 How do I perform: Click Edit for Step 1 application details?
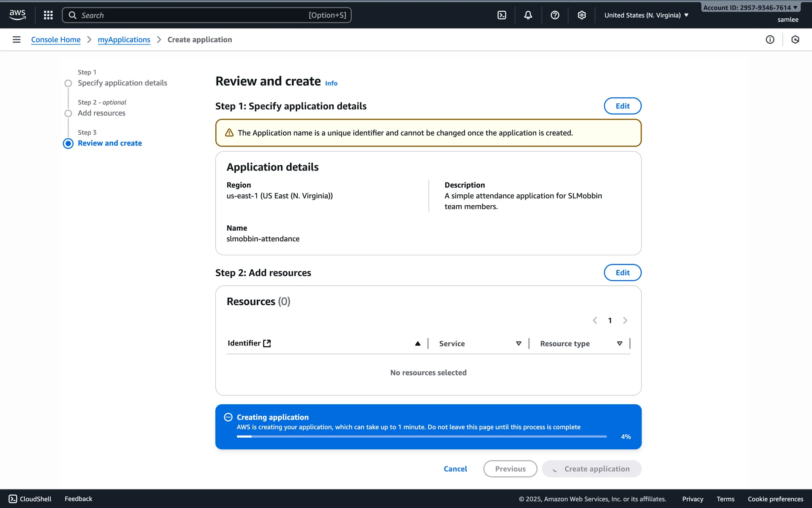pyautogui.click(x=622, y=106)
